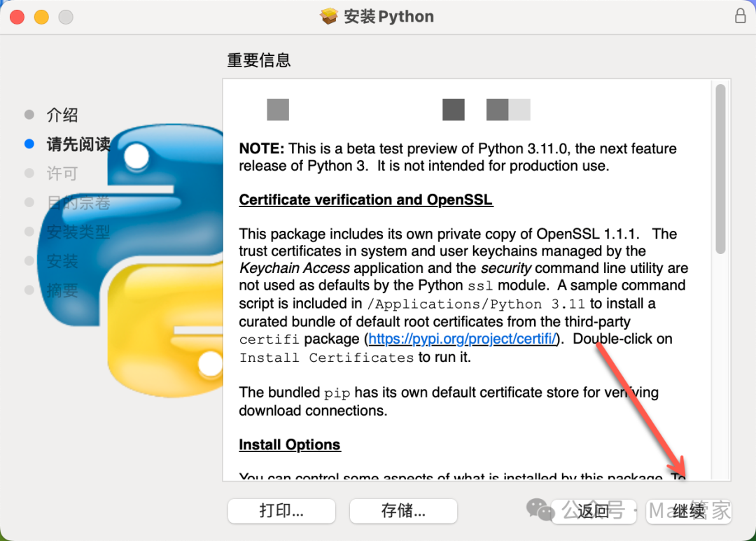The height and width of the screenshot is (541, 756).
Task: Select the 安装类型 step in the sidebar
Action: pyautogui.click(x=78, y=232)
